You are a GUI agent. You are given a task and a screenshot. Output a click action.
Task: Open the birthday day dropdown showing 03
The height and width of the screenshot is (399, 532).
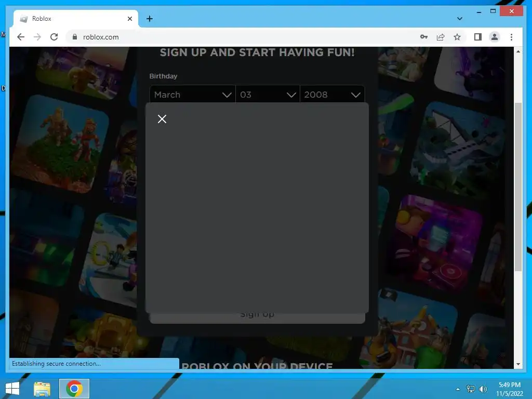click(268, 95)
